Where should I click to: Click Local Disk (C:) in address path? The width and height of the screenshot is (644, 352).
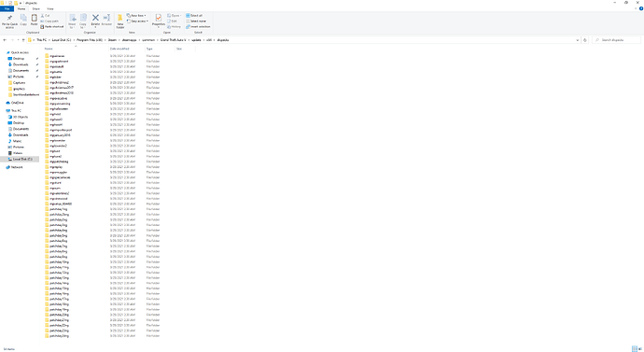pos(62,40)
